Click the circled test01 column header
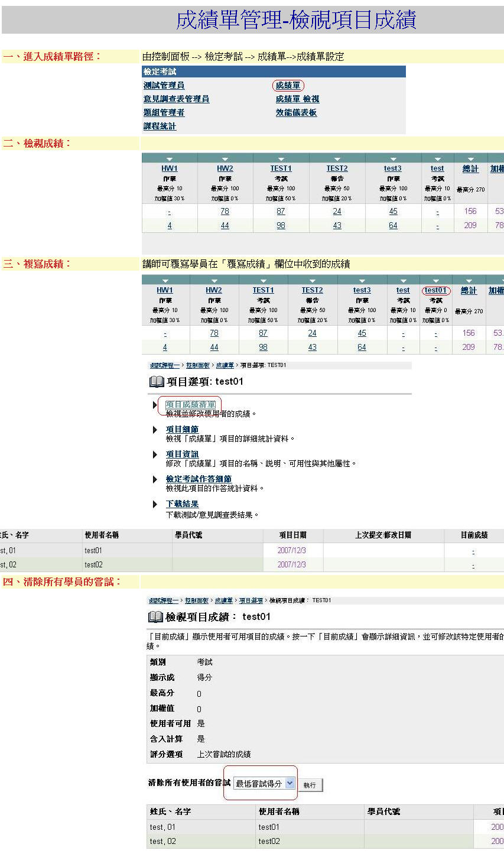The height and width of the screenshot is (854, 504). coord(435,290)
